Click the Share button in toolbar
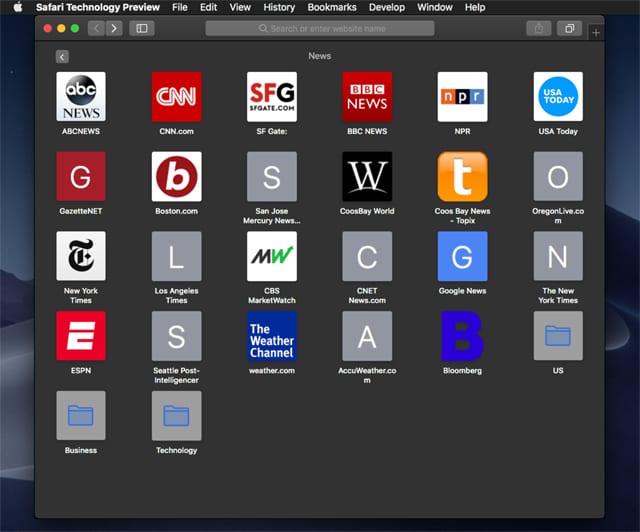 pos(539,28)
